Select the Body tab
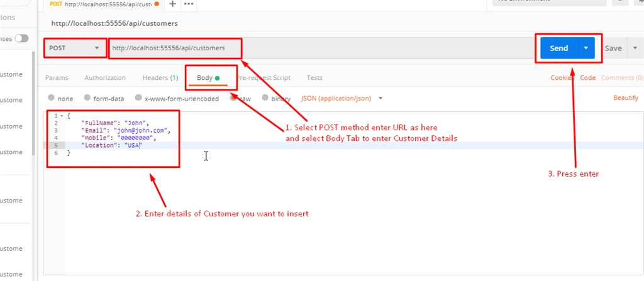644x281 pixels. (x=208, y=78)
